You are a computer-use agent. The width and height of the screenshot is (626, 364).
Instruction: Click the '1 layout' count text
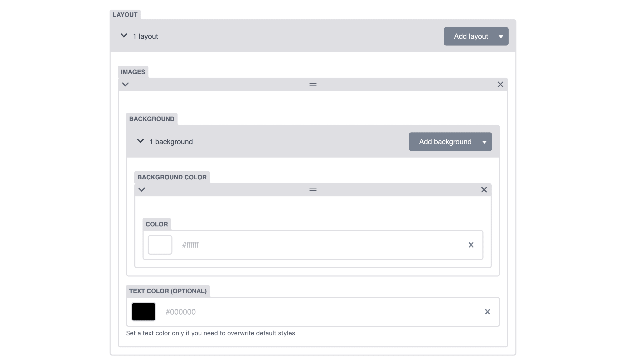[x=145, y=36]
